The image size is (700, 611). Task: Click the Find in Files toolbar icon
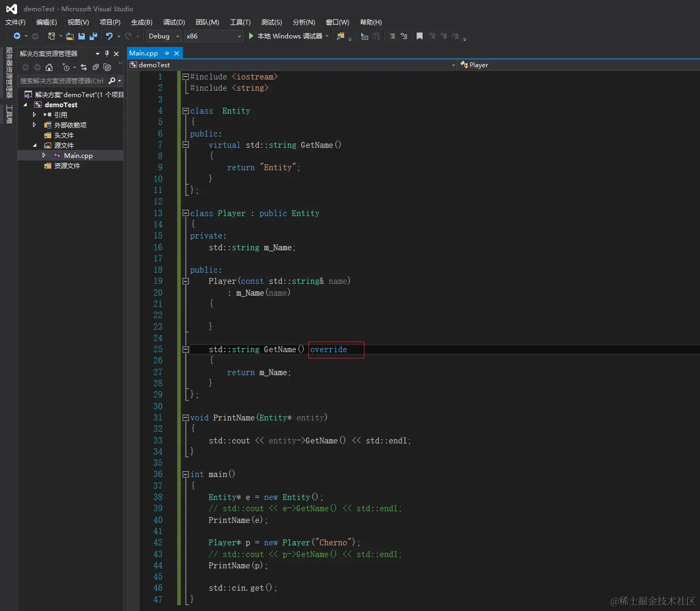[x=340, y=36]
